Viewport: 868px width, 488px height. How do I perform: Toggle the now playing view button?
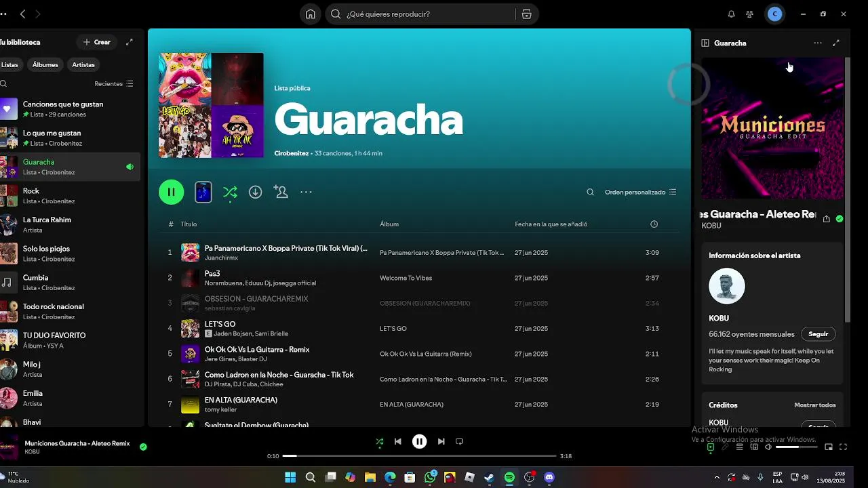(x=711, y=447)
